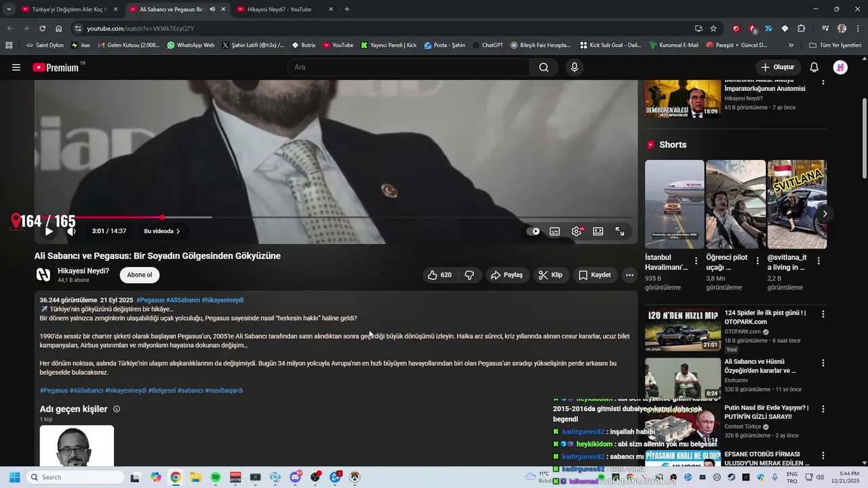Open the notifications bell

pos(814,67)
